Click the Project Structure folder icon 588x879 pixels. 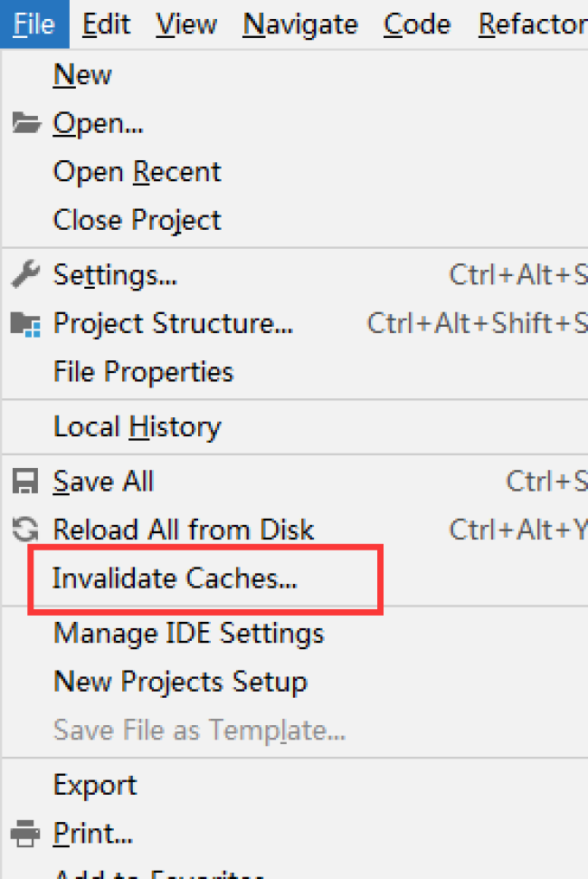[26, 323]
